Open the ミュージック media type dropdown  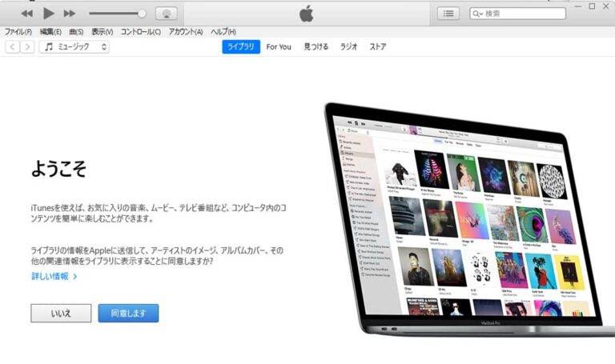point(74,47)
